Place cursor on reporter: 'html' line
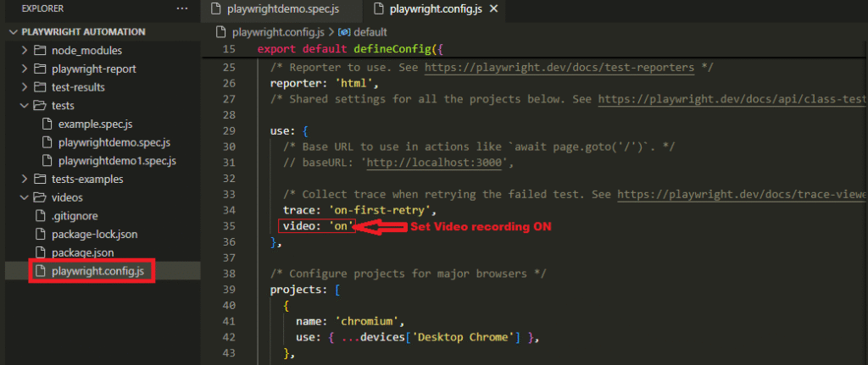This screenshot has width=868, height=365. coord(324,84)
